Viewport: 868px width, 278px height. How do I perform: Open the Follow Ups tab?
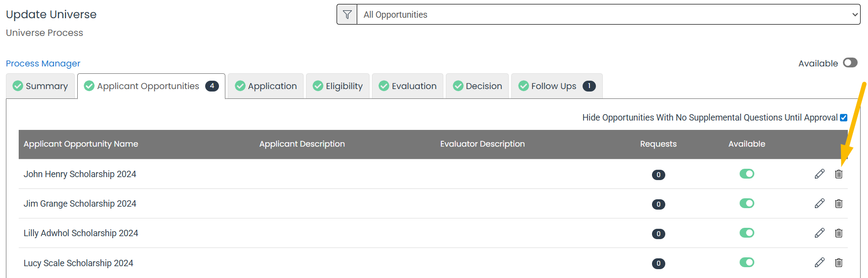pos(557,86)
